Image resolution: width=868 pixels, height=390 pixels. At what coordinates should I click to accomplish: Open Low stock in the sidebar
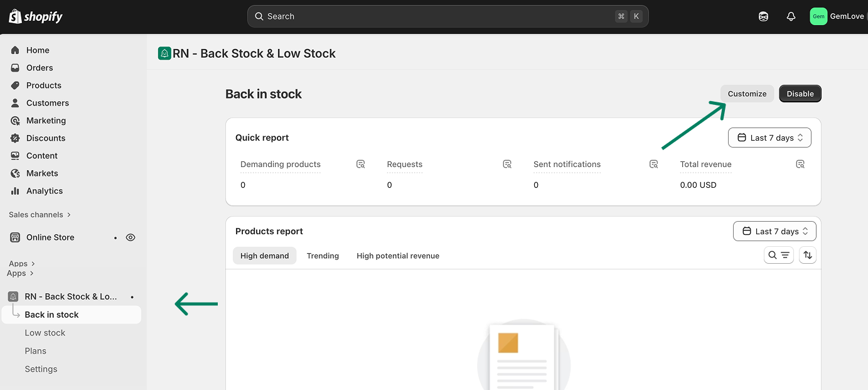coord(45,333)
